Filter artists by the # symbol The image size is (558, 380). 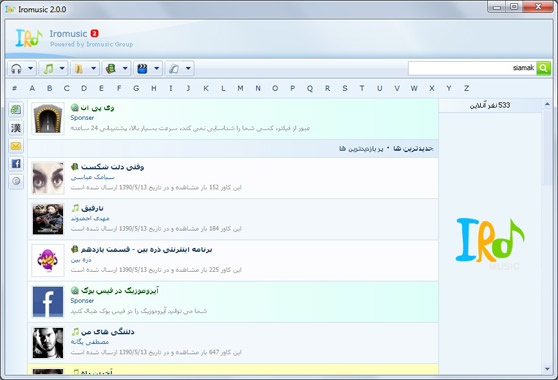click(x=15, y=88)
